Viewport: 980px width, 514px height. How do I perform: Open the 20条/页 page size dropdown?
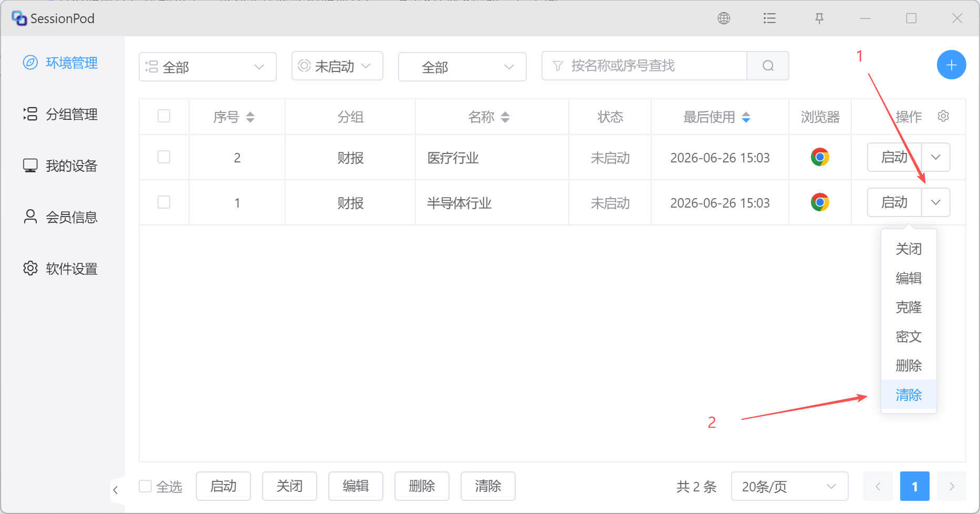tap(789, 486)
